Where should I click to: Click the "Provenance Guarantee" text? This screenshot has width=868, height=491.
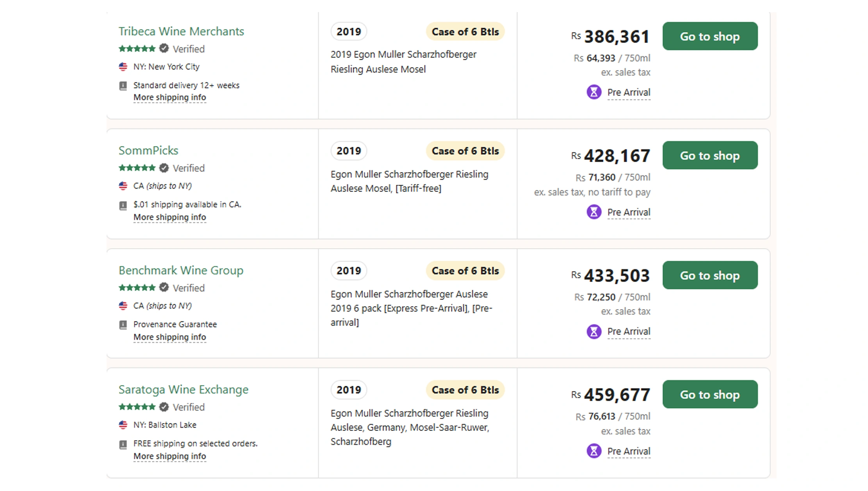click(x=175, y=325)
